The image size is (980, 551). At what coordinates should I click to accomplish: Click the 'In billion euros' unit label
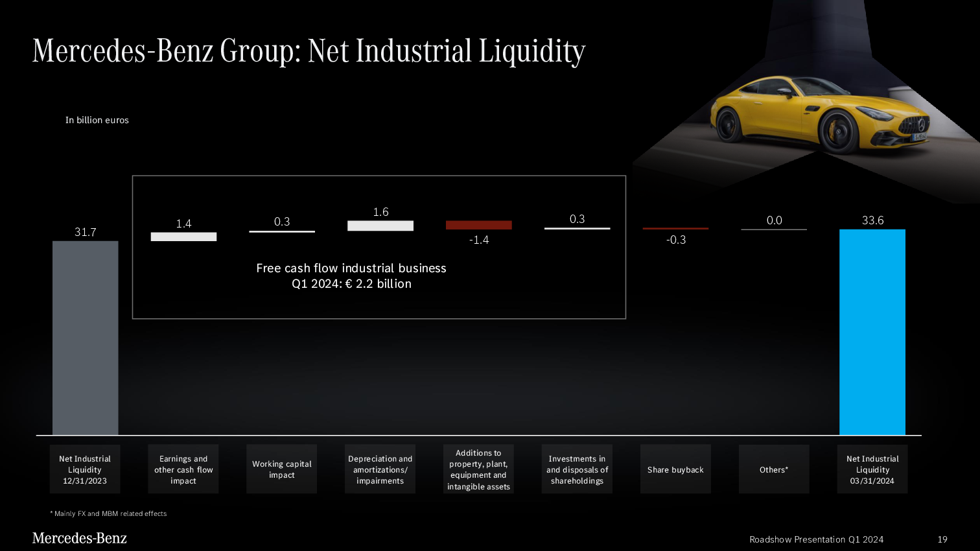click(x=97, y=120)
